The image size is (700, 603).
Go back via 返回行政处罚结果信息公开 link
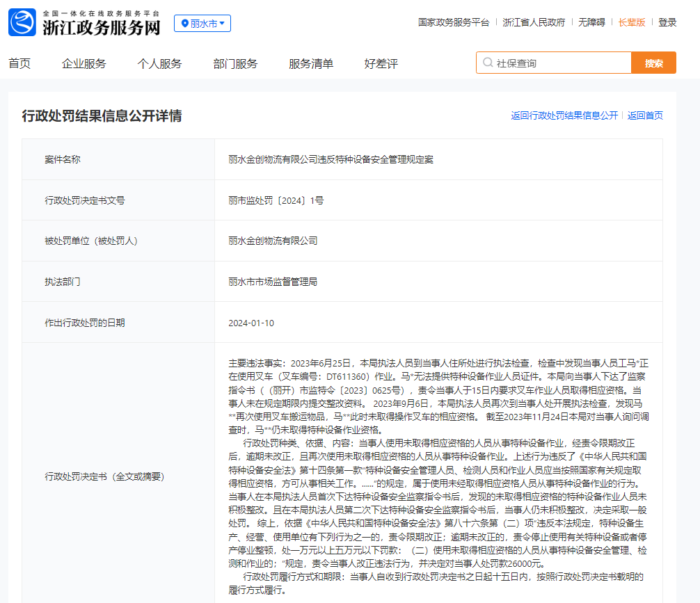click(x=564, y=115)
